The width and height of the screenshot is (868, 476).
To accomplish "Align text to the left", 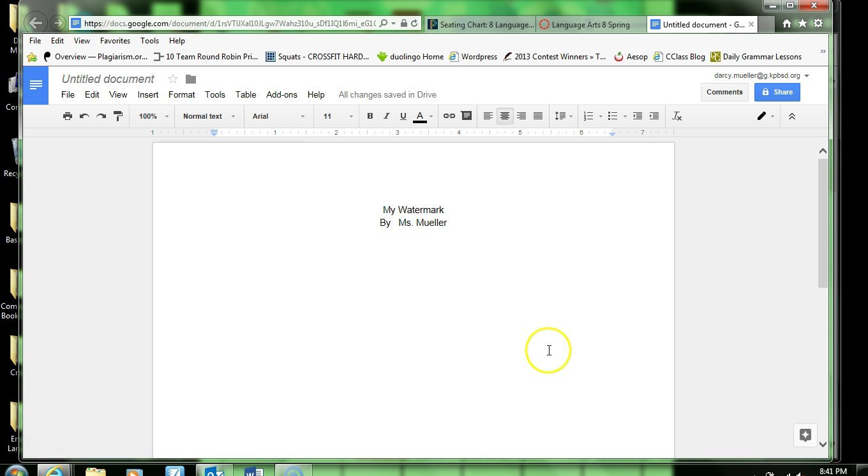I will [488, 116].
